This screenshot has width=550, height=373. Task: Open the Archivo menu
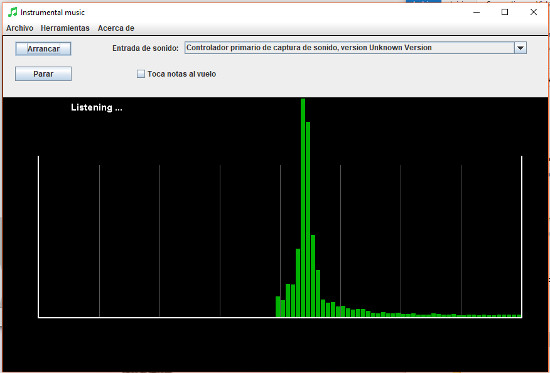point(20,28)
